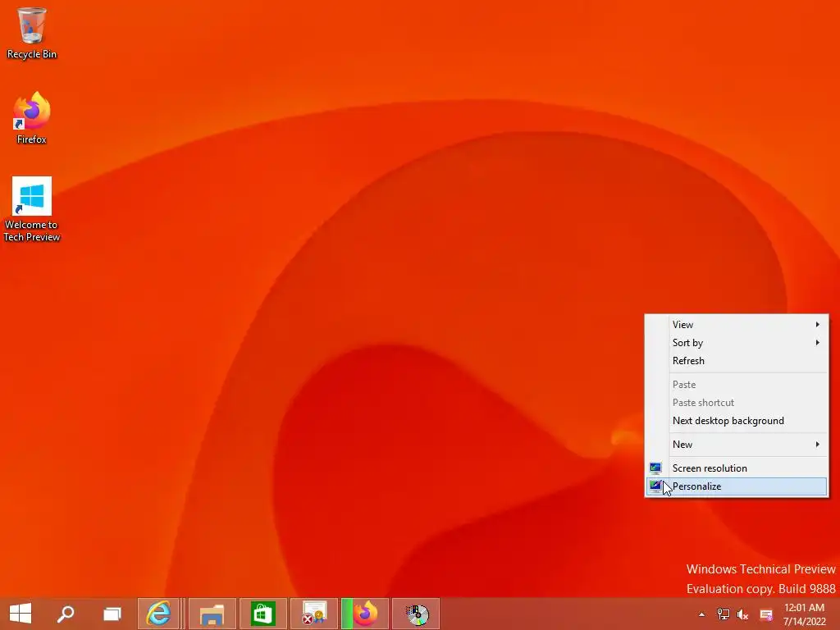Click the View submenu arrow
This screenshot has width=840, height=630.
point(818,325)
